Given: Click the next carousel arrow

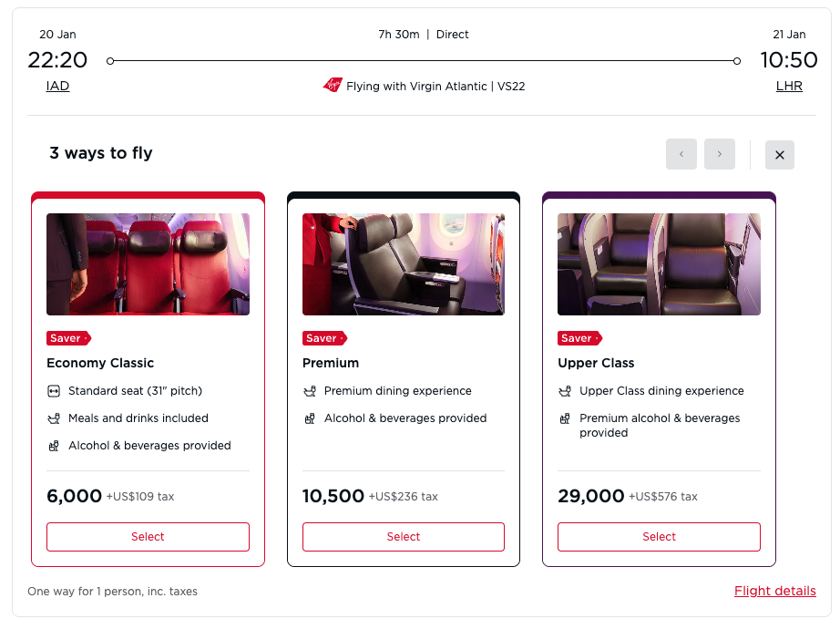Looking at the screenshot, I should pos(719,154).
